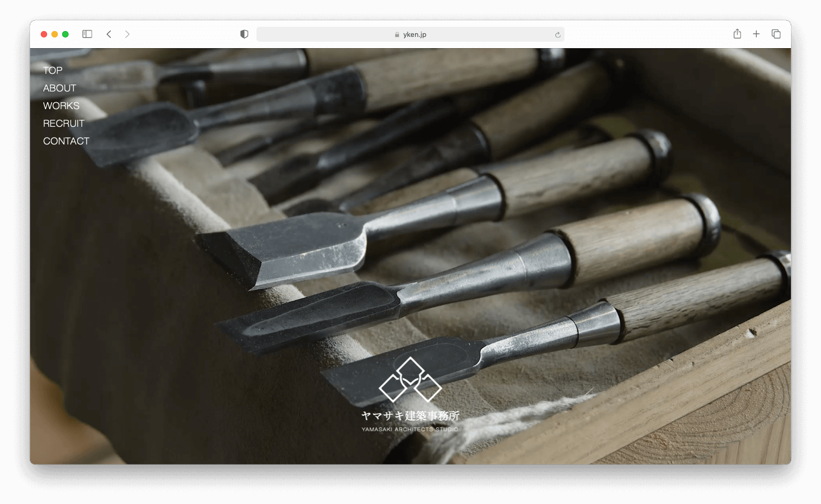This screenshot has height=504, width=821.
Task: Open the Share menu
Action: click(737, 34)
